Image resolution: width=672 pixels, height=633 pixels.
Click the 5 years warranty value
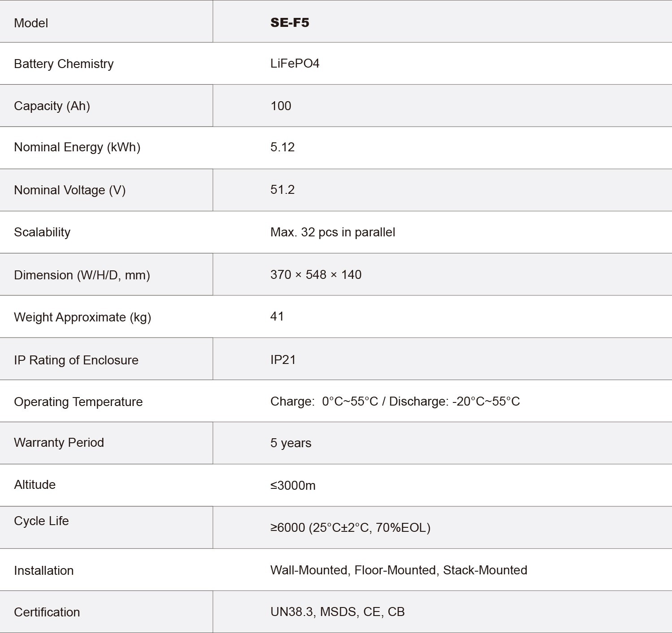click(x=290, y=443)
